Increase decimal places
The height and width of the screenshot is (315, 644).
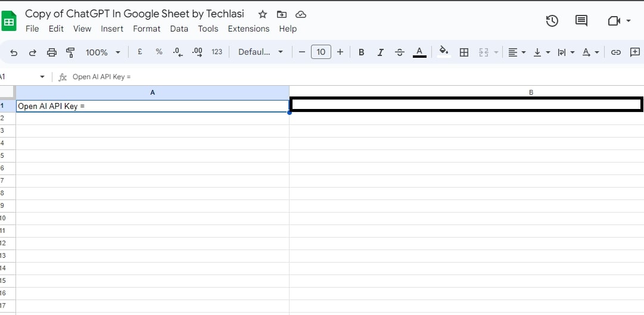click(197, 52)
